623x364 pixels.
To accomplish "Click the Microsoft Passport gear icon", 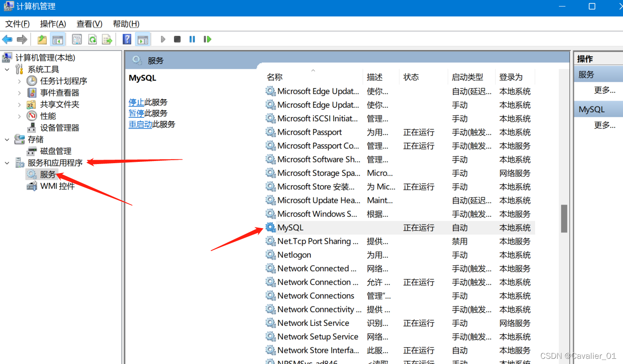I will 271,132.
